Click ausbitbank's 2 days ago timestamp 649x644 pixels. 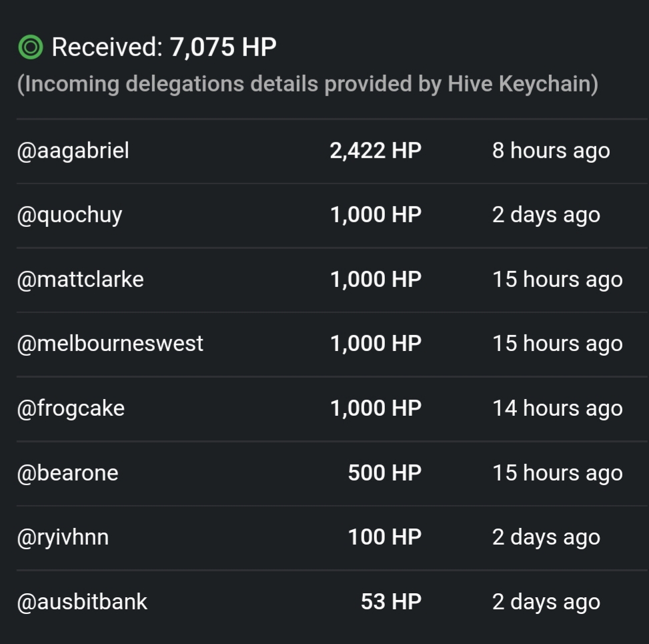546,603
